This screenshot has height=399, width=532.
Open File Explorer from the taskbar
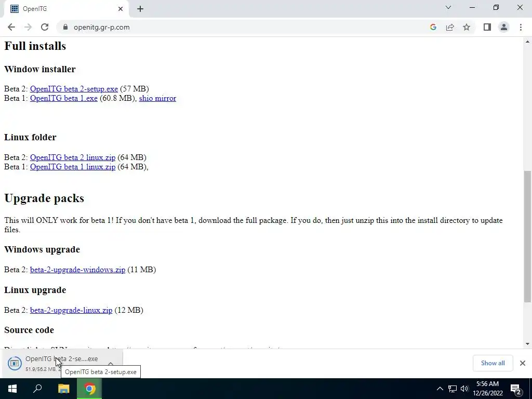[63, 389]
